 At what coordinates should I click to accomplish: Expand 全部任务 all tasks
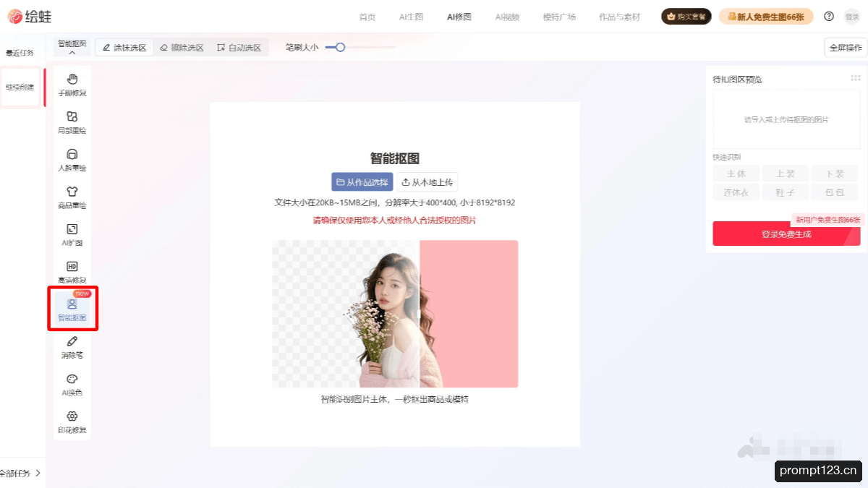(x=20, y=474)
